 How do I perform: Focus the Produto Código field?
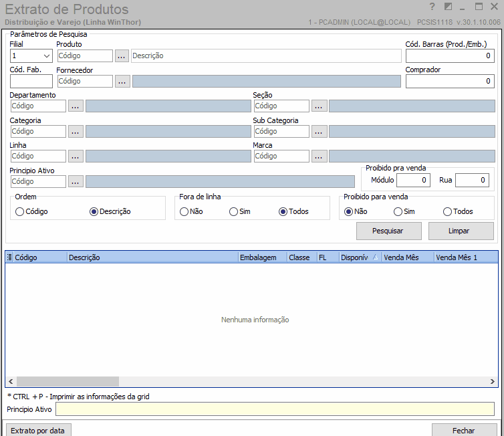click(85, 56)
